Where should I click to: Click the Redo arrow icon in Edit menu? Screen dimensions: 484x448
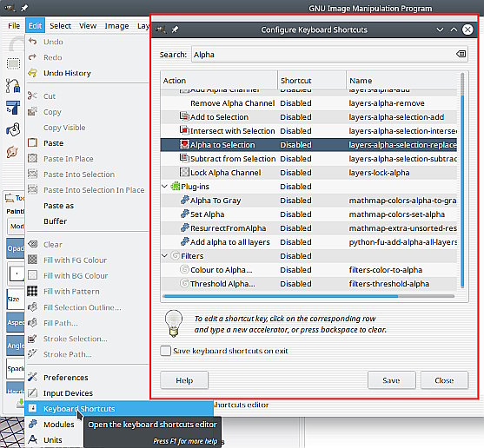pyautogui.click(x=33, y=57)
